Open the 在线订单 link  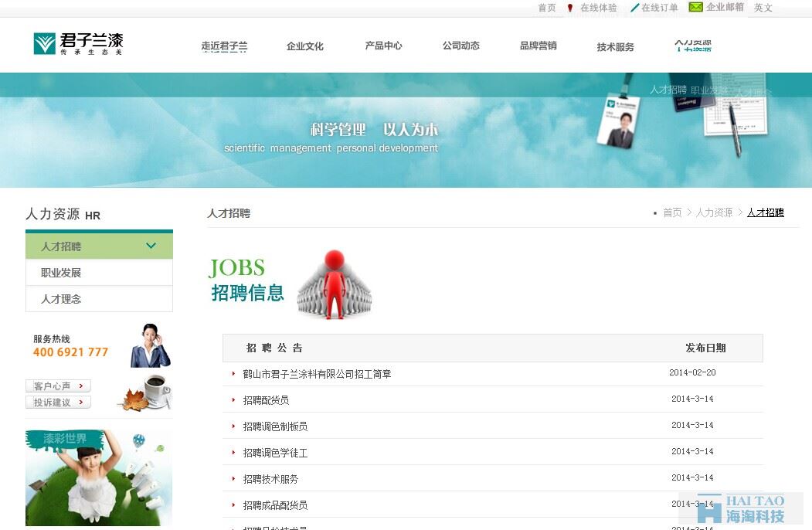pos(660,8)
